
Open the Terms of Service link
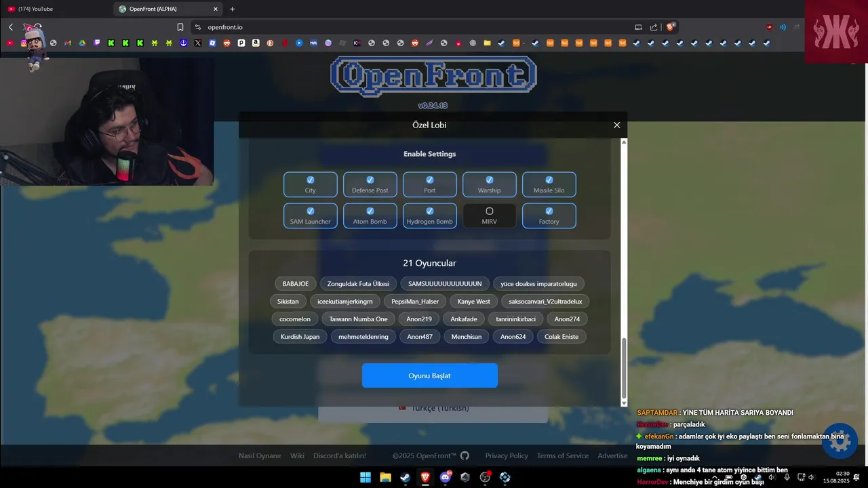[x=563, y=455]
